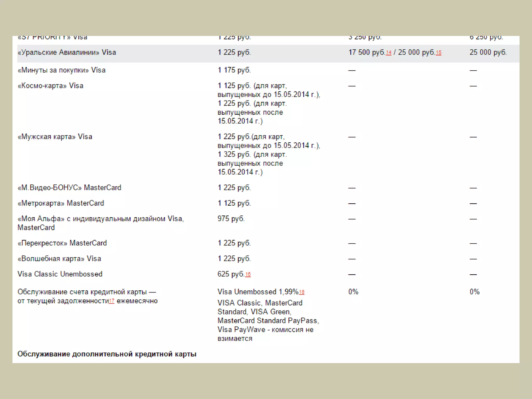The height and width of the screenshot is (399, 532).
Task: Open footnote 16 beside 625 руб.
Action: pyautogui.click(x=248, y=274)
